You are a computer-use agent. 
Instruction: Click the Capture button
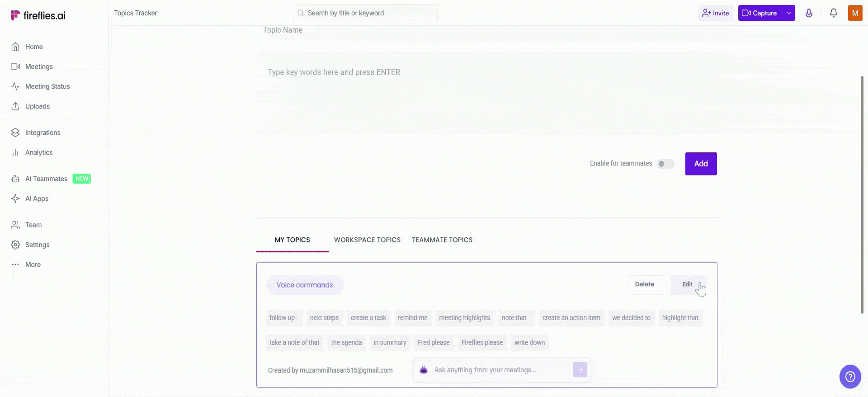[x=760, y=13]
